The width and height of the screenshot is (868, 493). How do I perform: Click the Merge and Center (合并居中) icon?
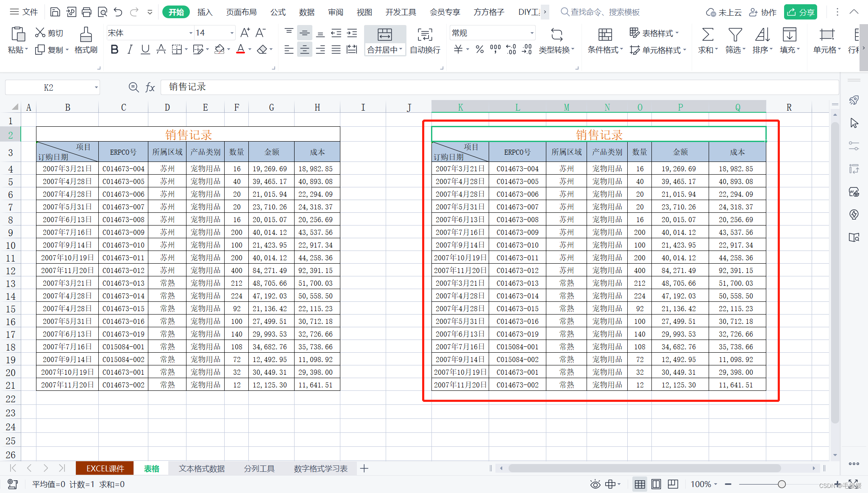coord(384,35)
